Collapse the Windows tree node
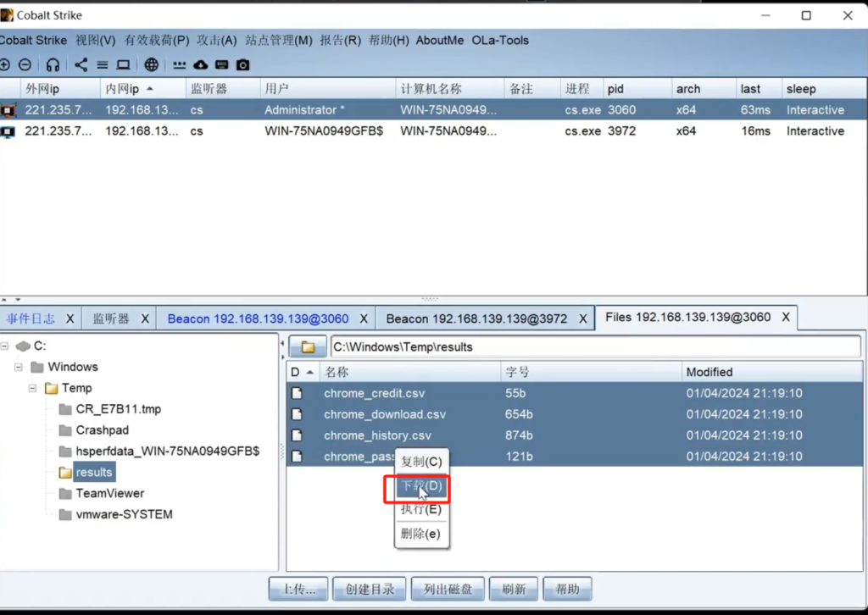Viewport: 868px width, 615px height. click(x=19, y=368)
